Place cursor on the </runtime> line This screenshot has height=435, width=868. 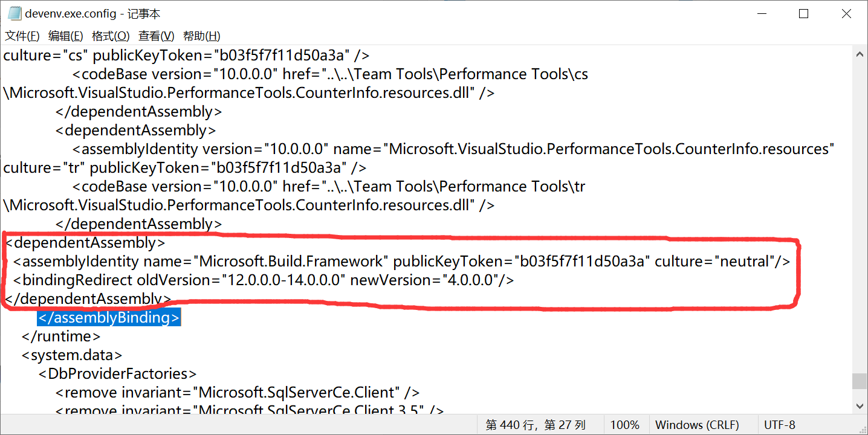point(61,337)
